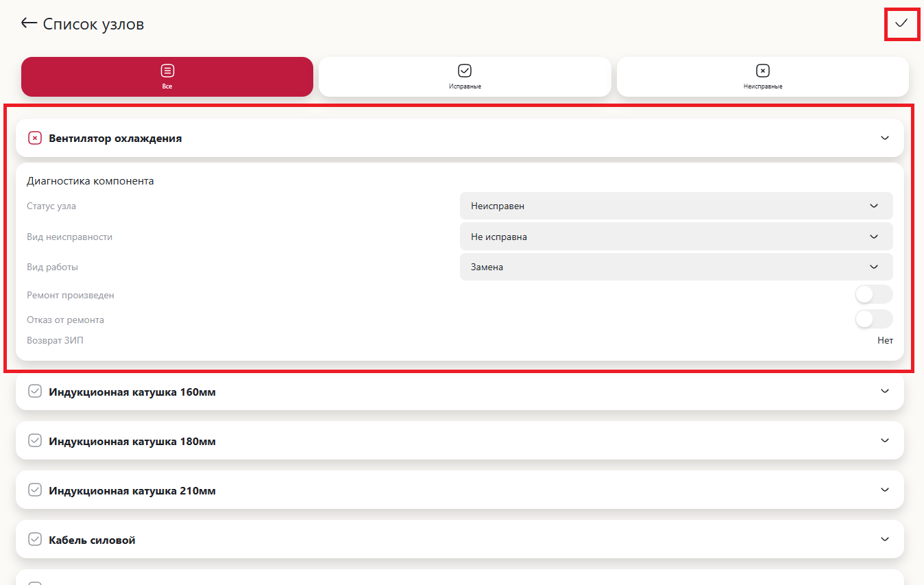Click the Индукционная катушка 180мм title
This screenshot has height=585, width=924.
click(132, 441)
